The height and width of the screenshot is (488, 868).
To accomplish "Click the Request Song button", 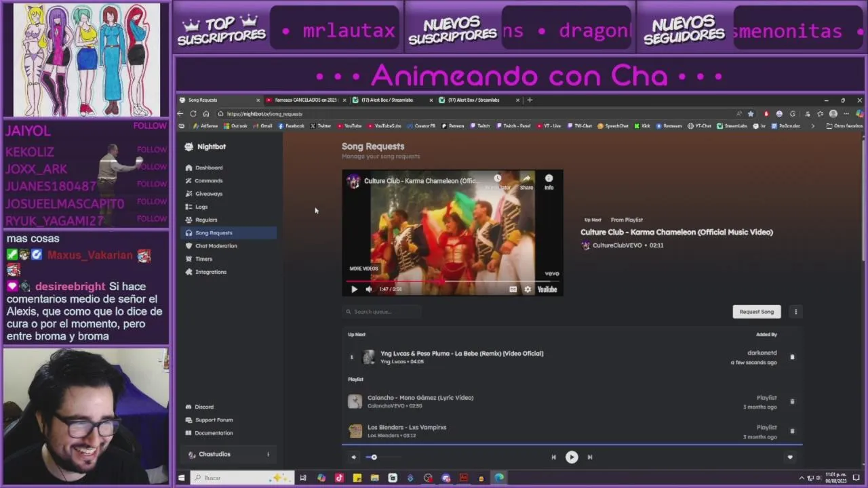I will point(757,312).
